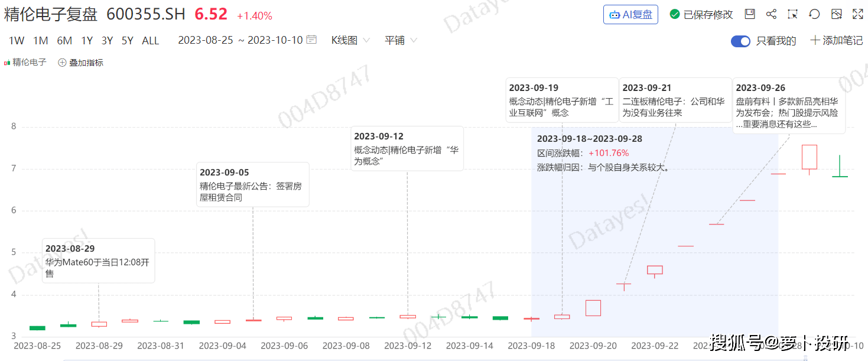Switch to the 1Y time range
The height and width of the screenshot is (361, 868).
coord(87,41)
